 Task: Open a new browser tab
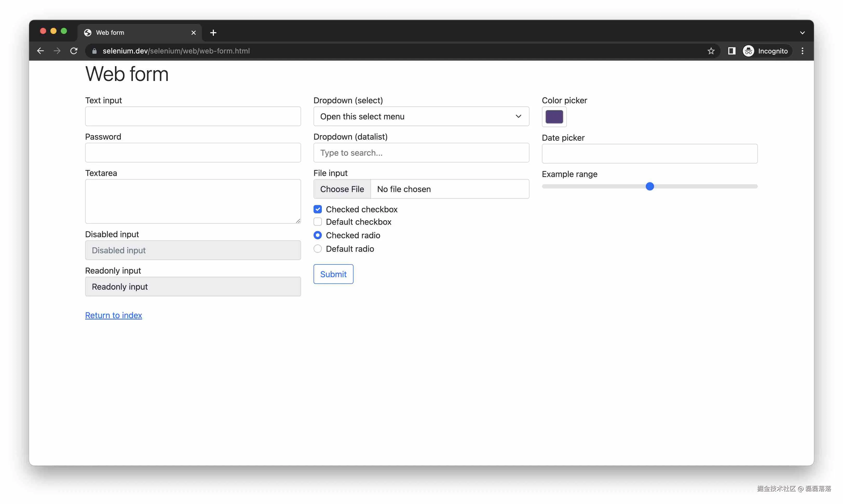coord(213,32)
